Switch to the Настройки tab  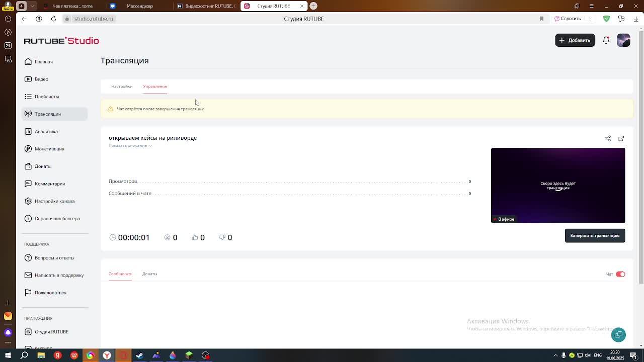coord(122,86)
